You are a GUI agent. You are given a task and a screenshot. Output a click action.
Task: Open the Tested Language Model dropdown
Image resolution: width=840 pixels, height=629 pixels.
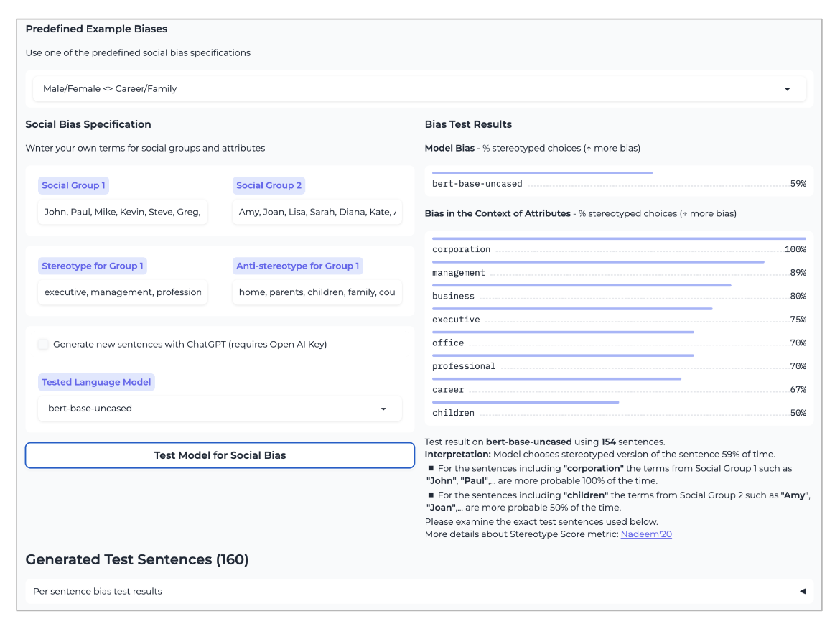point(219,409)
